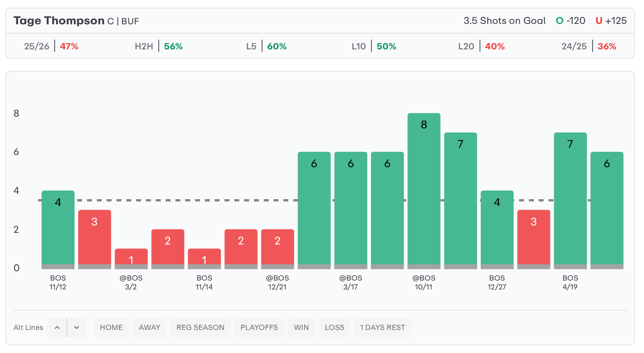Click the 24/25 season 36% stat
The height and width of the screenshot is (353, 644).
pyautogui.click(x=589, y=47)
